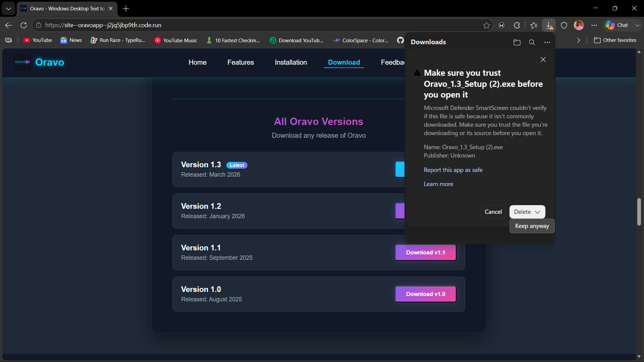Screen dimensions: 644x362
Task: Open Browser essentials shield icon
Action: (564, 25)
